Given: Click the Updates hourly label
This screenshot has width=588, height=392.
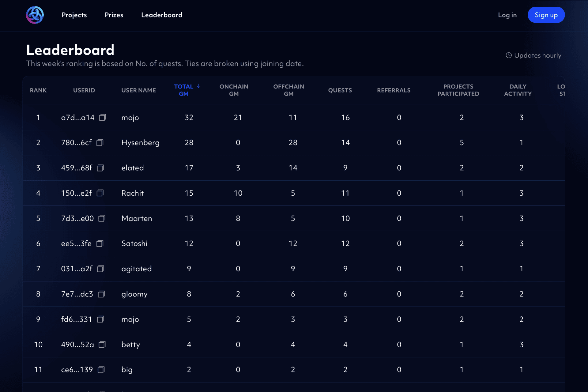Looking at the screenshot, I should coord(538,55).
